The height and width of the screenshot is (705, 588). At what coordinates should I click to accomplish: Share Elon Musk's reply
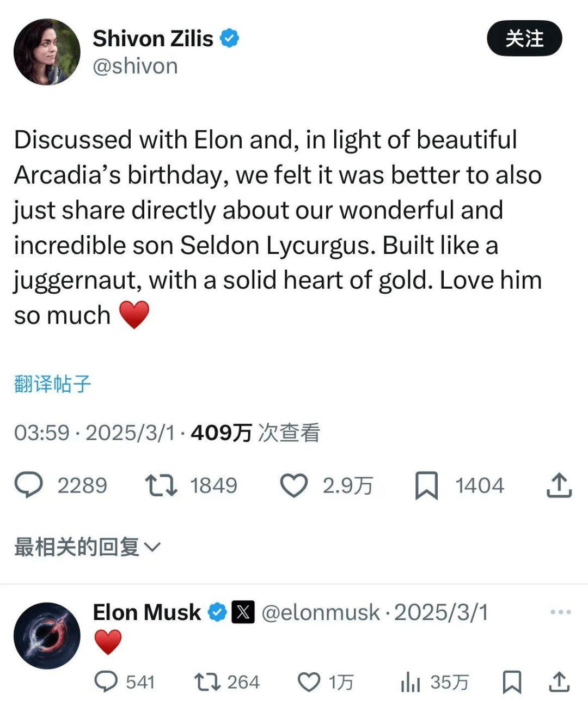[559, 682]
